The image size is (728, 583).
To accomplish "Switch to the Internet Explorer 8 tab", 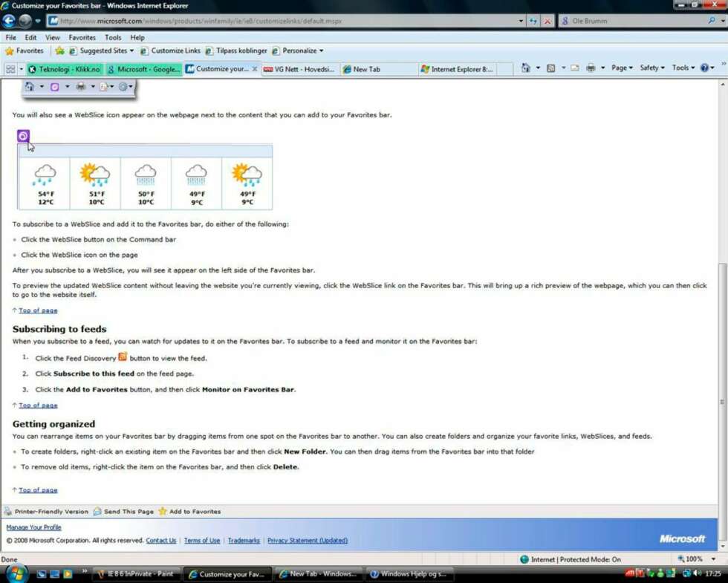I will (x=457, y=69).
